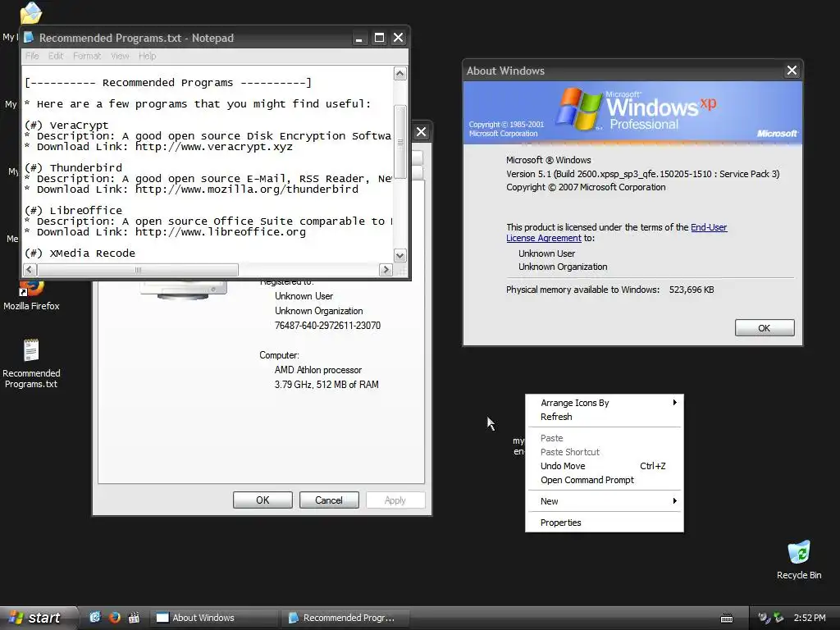Image resolution: width=840 pixels, height=630 pixels.
Task: Click the (#) VeraCrypt heading line
Action: coord(66,125)
